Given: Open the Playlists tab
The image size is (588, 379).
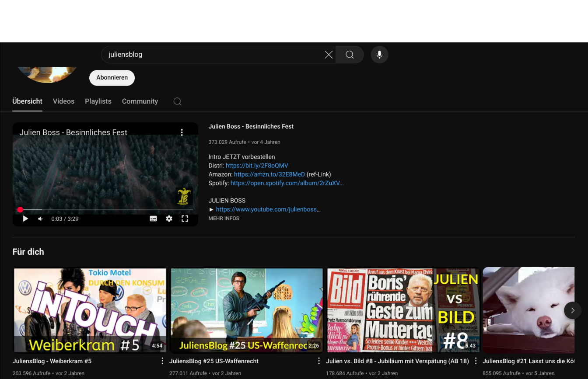Looking at the screenshot, I should (x=98, y=101).
